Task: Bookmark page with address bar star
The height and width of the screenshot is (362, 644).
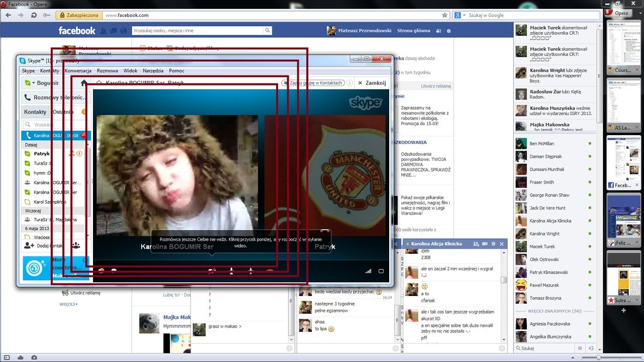Action: (445, 15)
